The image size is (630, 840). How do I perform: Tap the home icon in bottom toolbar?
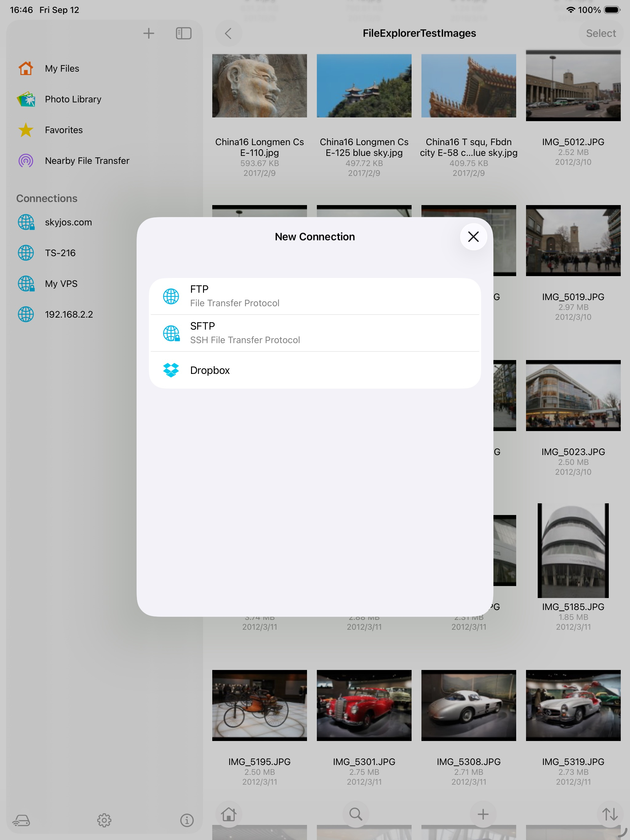coord(229,814)
